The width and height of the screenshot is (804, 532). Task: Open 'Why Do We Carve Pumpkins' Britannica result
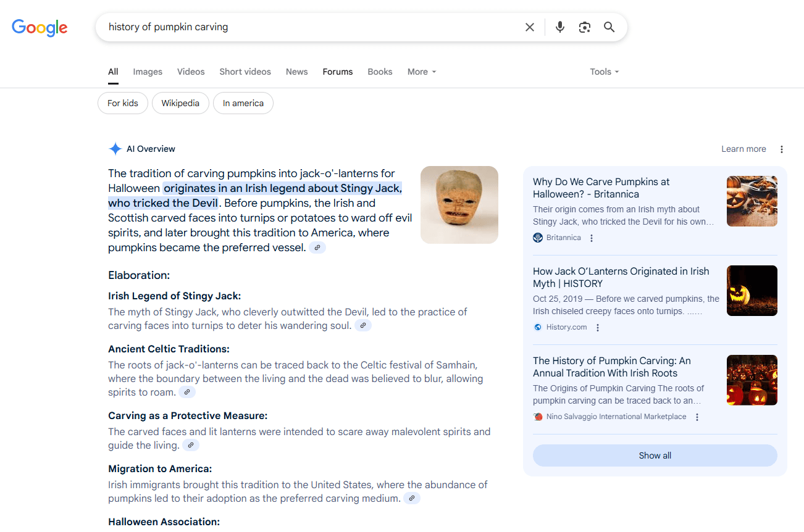(x=601, y=188)
